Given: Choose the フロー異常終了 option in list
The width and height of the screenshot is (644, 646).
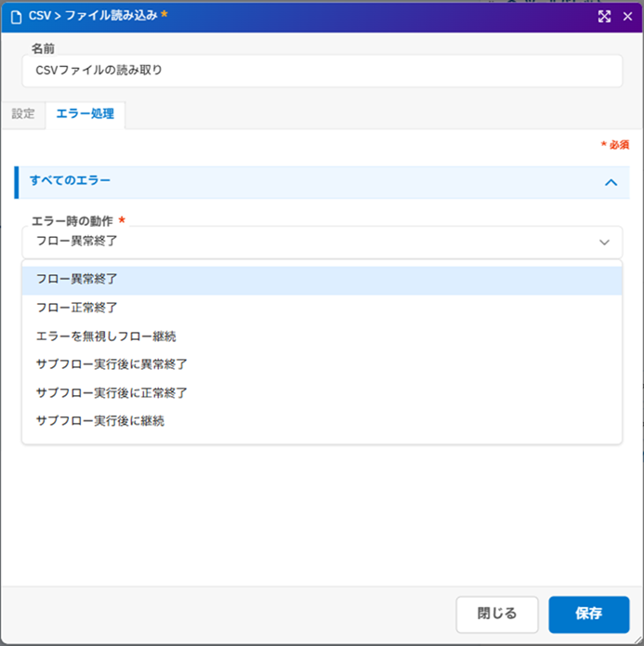Looking at the screenshot, I should click(x=76, y=279).
